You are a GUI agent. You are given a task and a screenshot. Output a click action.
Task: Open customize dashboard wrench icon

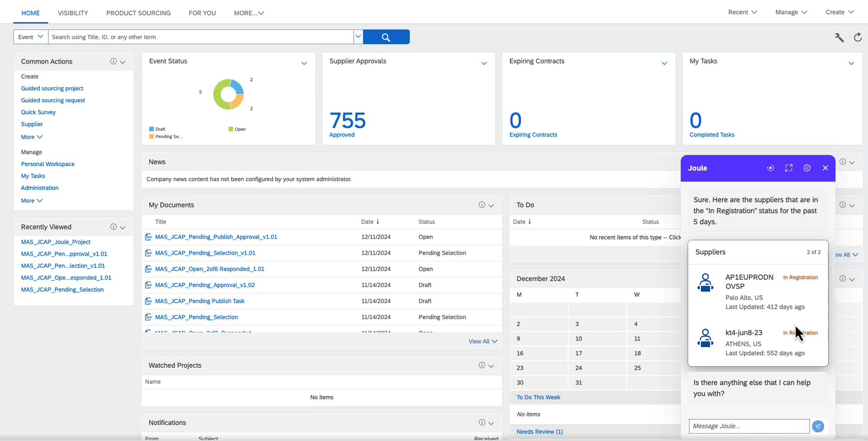click(x=839, y=37)
